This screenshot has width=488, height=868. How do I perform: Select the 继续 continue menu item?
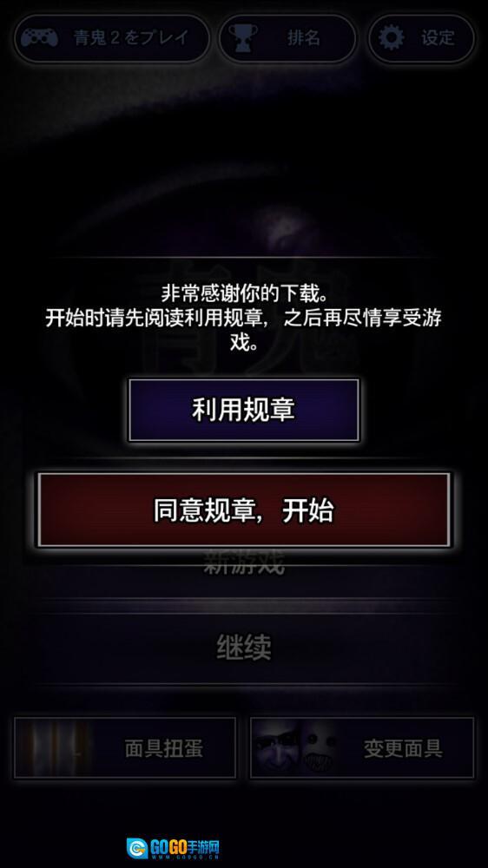(244, 647)
